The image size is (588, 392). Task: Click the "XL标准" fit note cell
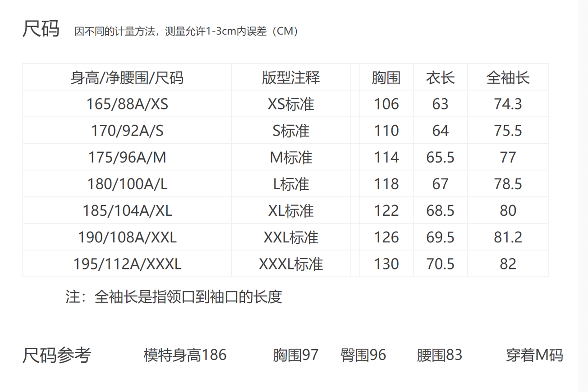pos(291,211)
